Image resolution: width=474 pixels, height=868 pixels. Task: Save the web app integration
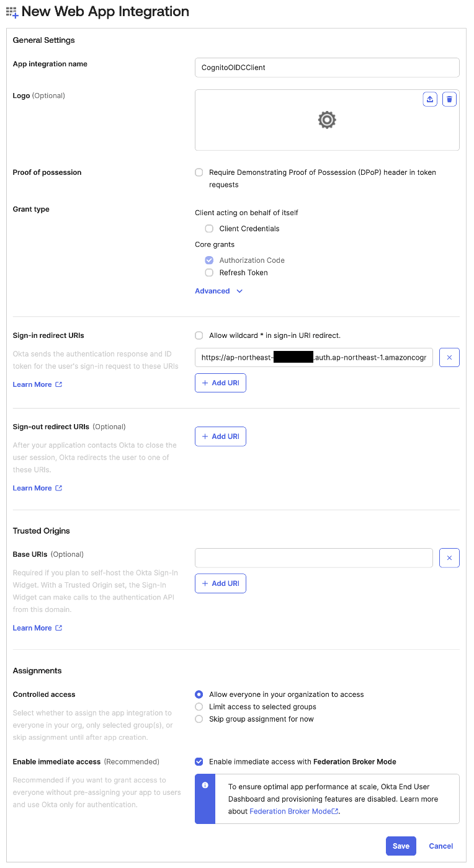(401, 846)
